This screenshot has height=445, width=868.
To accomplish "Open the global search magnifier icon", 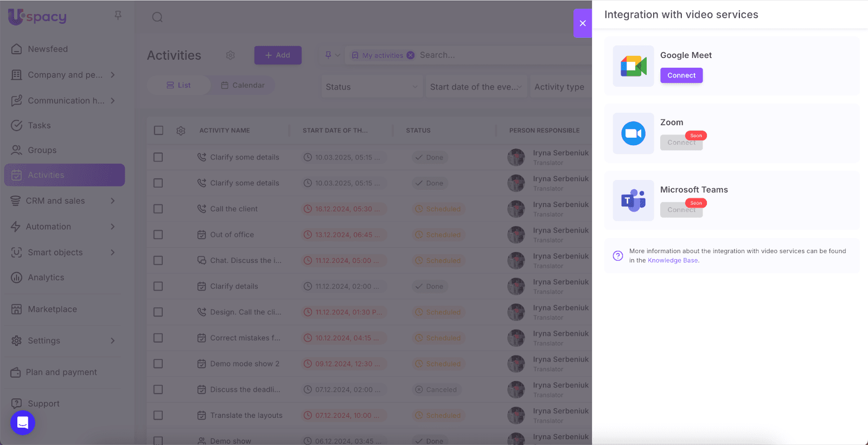I will (x=157, y=17).
